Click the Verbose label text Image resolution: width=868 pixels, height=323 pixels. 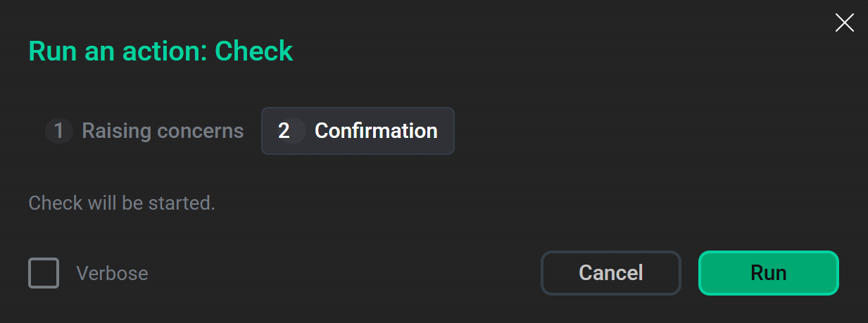pos(112,273)
